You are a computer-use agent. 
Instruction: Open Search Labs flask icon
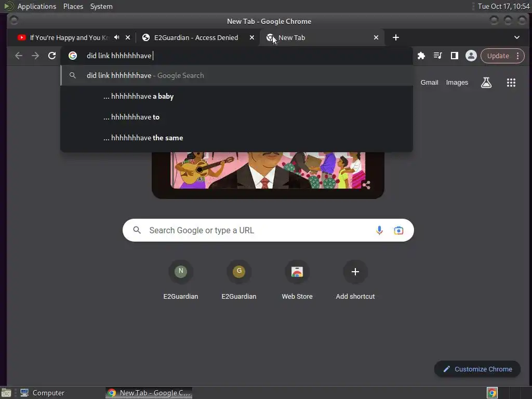(486, 83)
